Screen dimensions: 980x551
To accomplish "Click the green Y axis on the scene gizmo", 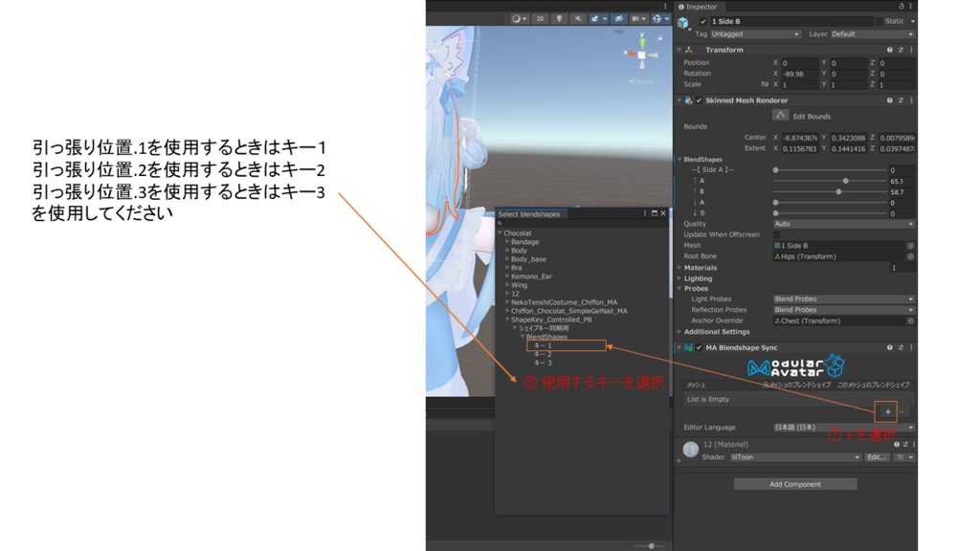I will 642,42.
